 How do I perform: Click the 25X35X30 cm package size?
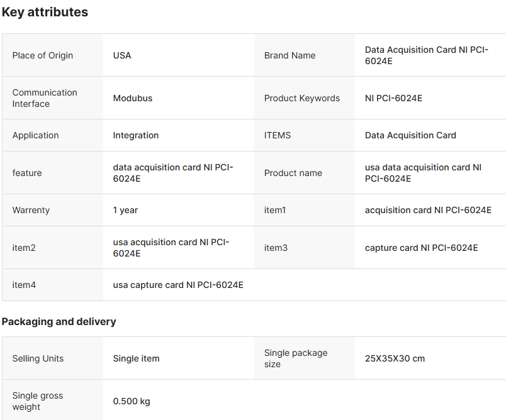click(x=395, y=358)
